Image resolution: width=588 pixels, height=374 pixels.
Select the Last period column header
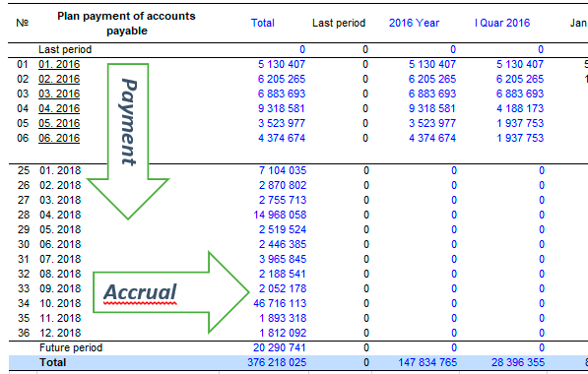[x=339, y=23]
